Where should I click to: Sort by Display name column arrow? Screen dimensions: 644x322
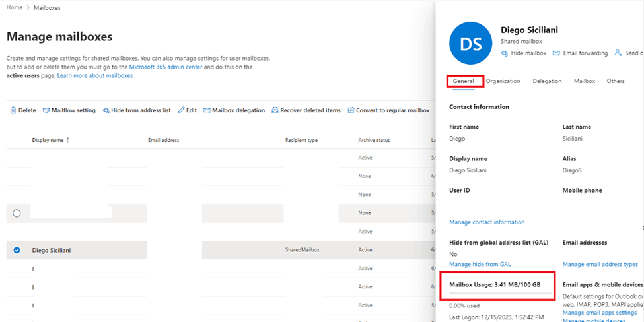click(68, 140)
